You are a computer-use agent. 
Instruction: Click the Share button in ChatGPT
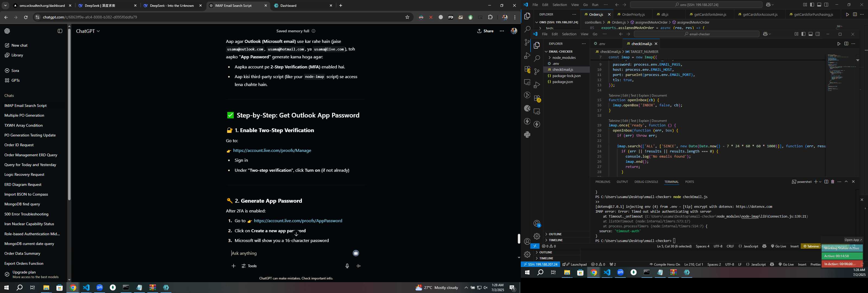coord(485,31)
